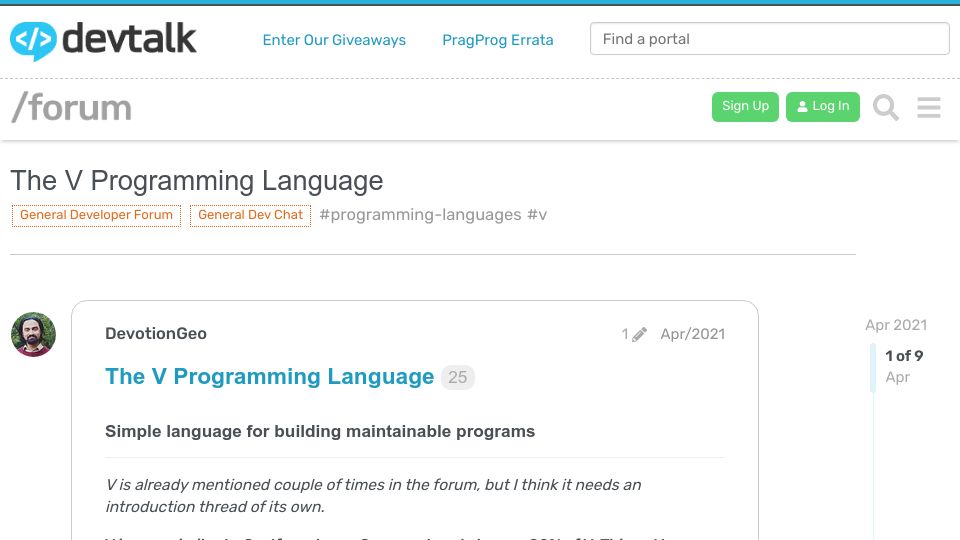
Task: Jump to Apr 2021 in the timeline
Action: (x=896, y=325)
